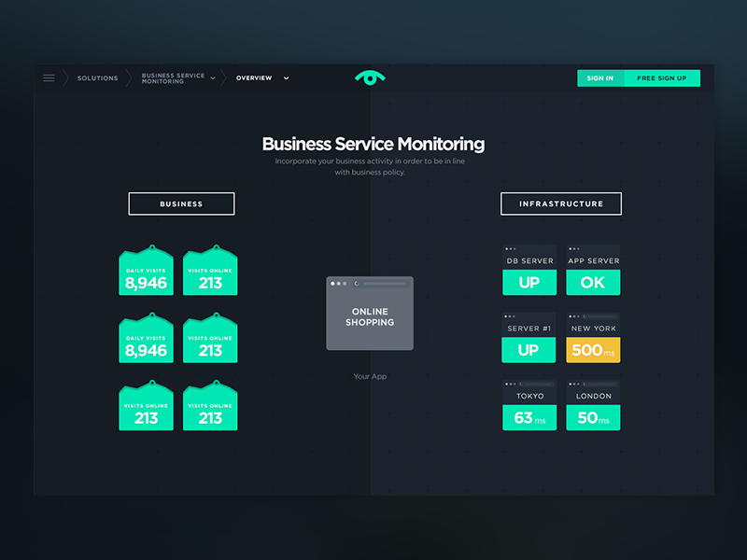Click the Server #1 UP status tile
The width and height of the screenshot is (747, 560).
click(x=529, y=349)
